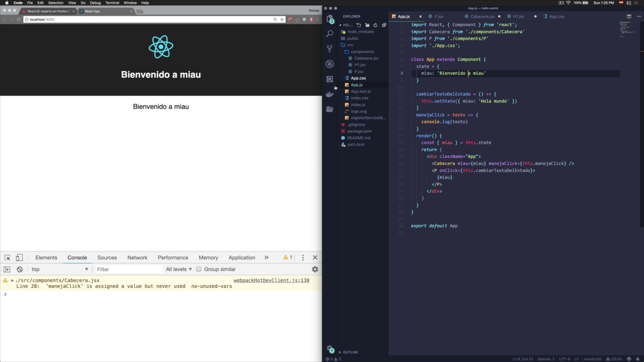The height and width of the screenshot is (362, 644).
Task: Open the Elements tab in DevTools
Action: [x=46, y=257]
